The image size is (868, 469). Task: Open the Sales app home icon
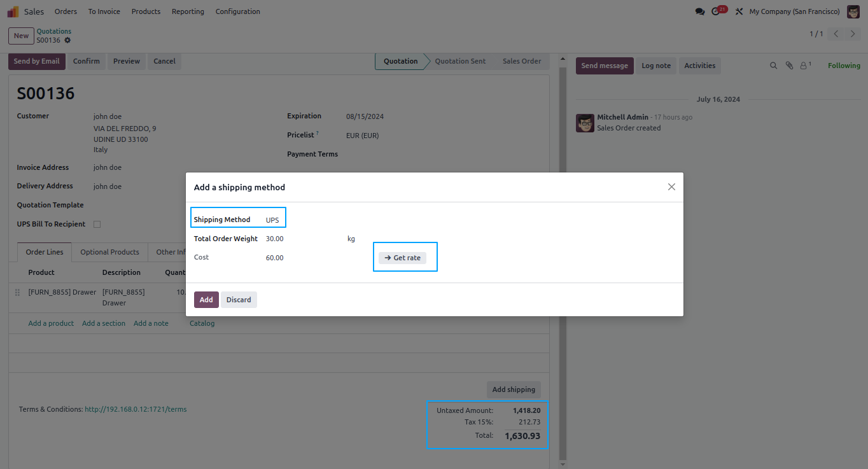pyautogui.click(x=13, y=11)
